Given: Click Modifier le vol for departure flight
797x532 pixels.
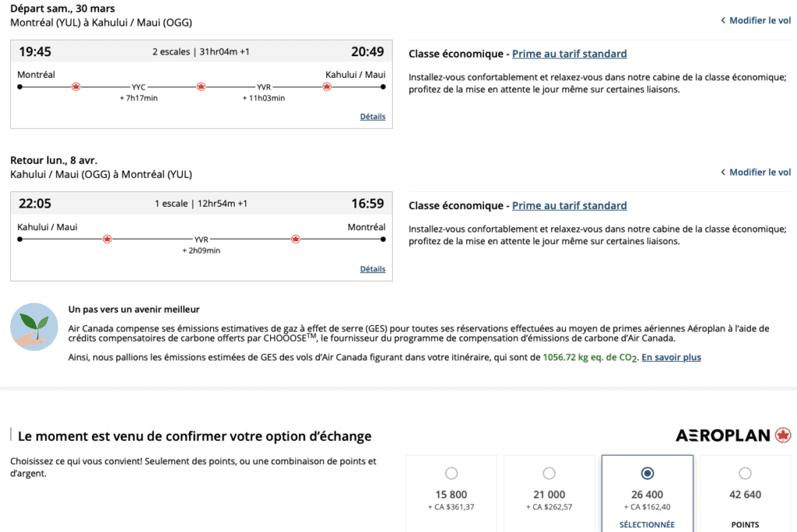Looking at the screenshot, I should [x=755, y=20].
